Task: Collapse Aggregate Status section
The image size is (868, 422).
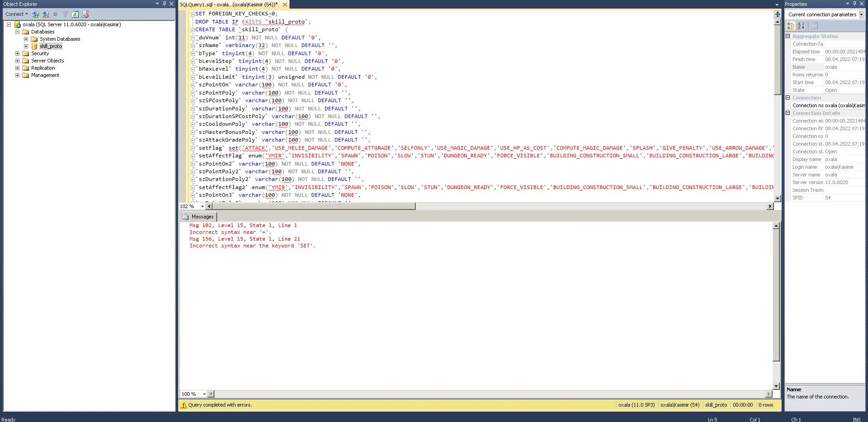Action: click(x=788, y=36)
